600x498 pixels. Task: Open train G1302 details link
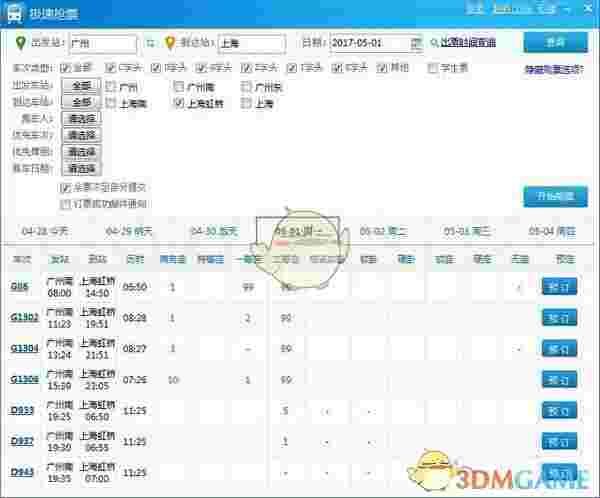(x=24, y=317)
